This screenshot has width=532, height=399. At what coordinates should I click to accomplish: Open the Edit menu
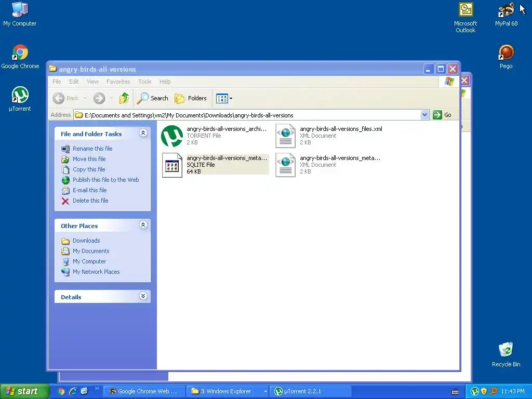[74, 82]
